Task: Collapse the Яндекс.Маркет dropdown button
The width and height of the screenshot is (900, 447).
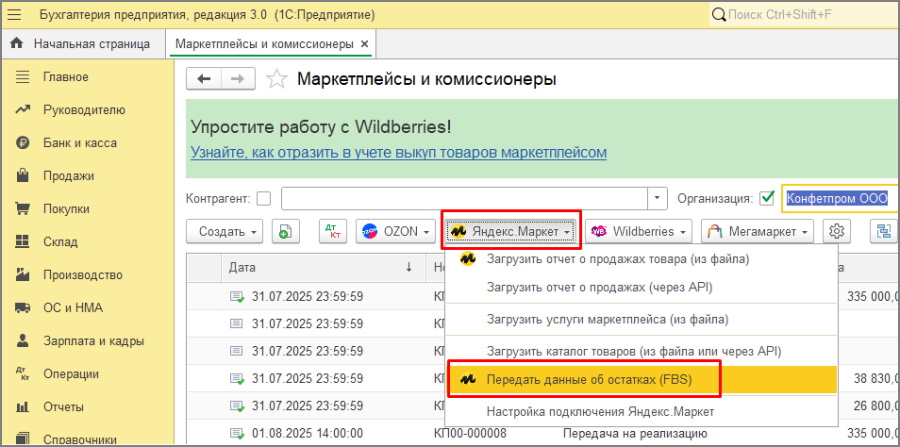Action: pos(511,231)
